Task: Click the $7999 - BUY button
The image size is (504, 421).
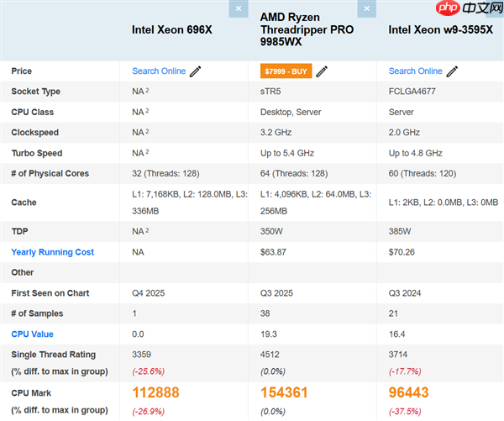Action: 286,71
